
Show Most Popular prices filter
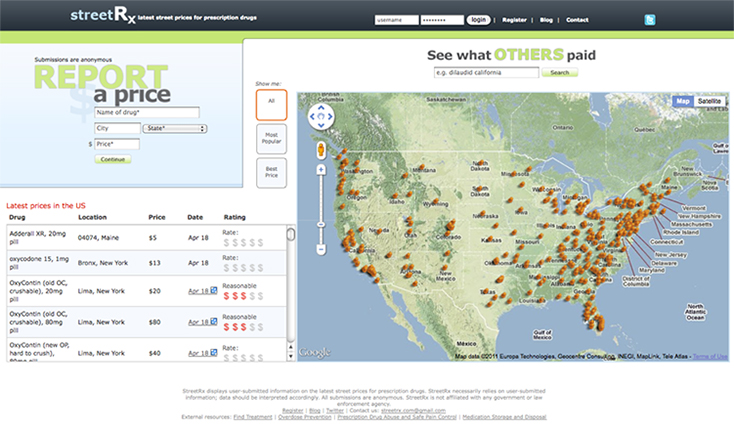[272, 138]
